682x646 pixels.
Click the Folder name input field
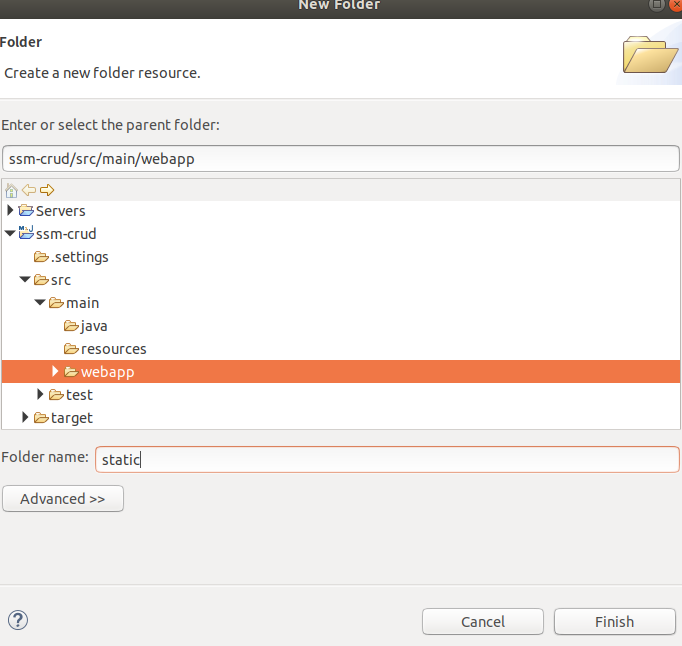click(387, 459)
